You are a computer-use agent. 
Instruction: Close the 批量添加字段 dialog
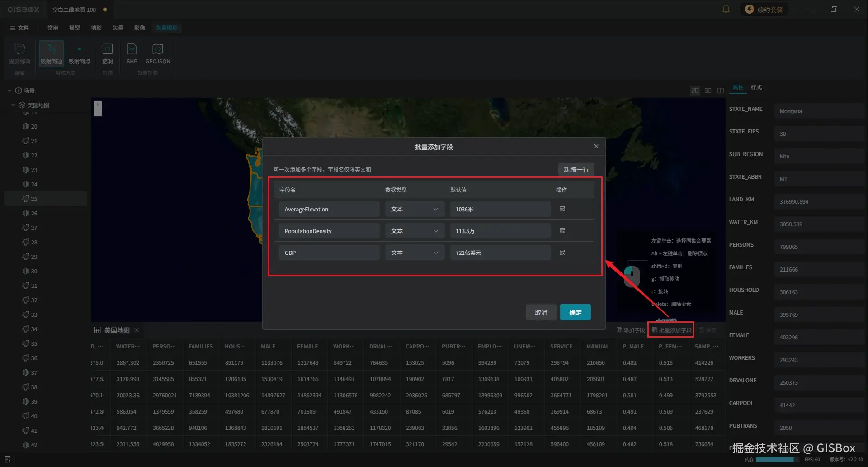click(x=596, y=146)
